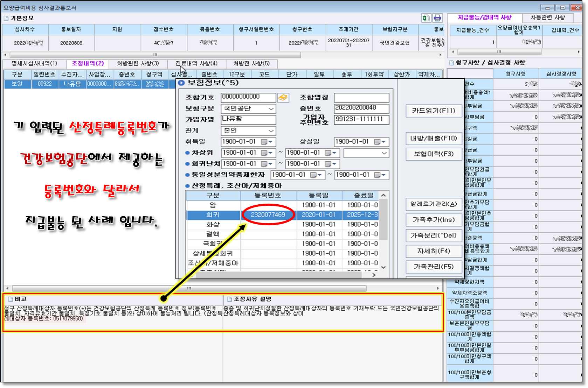Click calendar icon in 동일성분의약품제한자 start date
588x388 pixels.
point(313,175)
